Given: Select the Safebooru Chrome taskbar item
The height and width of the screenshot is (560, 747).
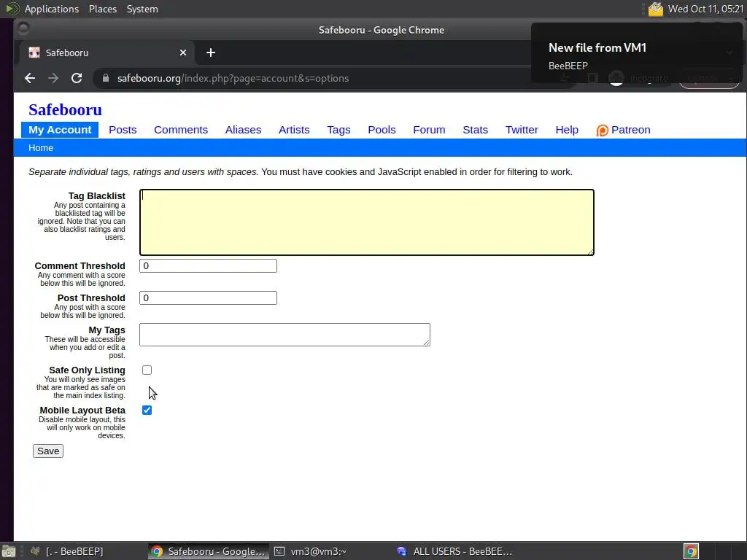Looking at the screenshot, I should click(x=208, y=551).
